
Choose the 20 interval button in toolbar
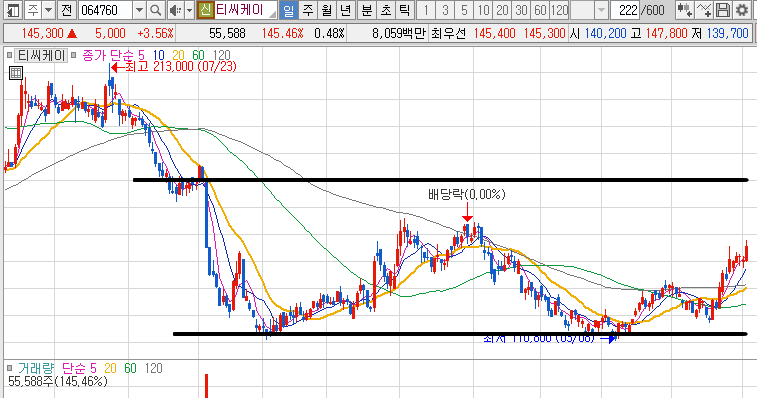[502, 10]
